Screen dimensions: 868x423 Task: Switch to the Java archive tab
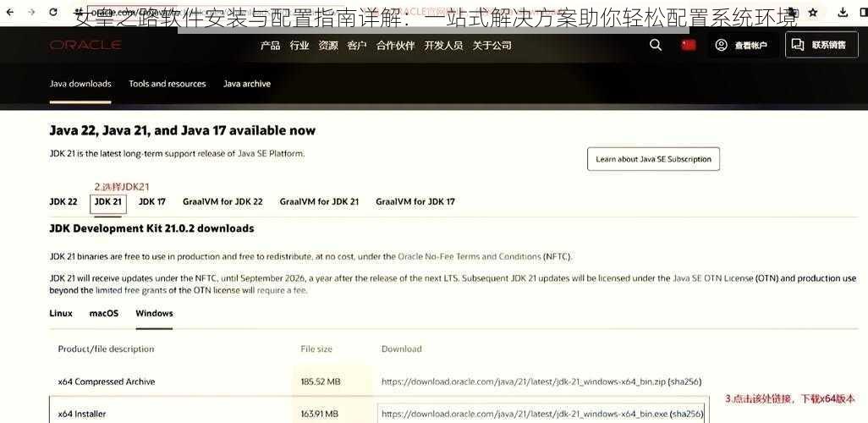[x=247, y=84]
